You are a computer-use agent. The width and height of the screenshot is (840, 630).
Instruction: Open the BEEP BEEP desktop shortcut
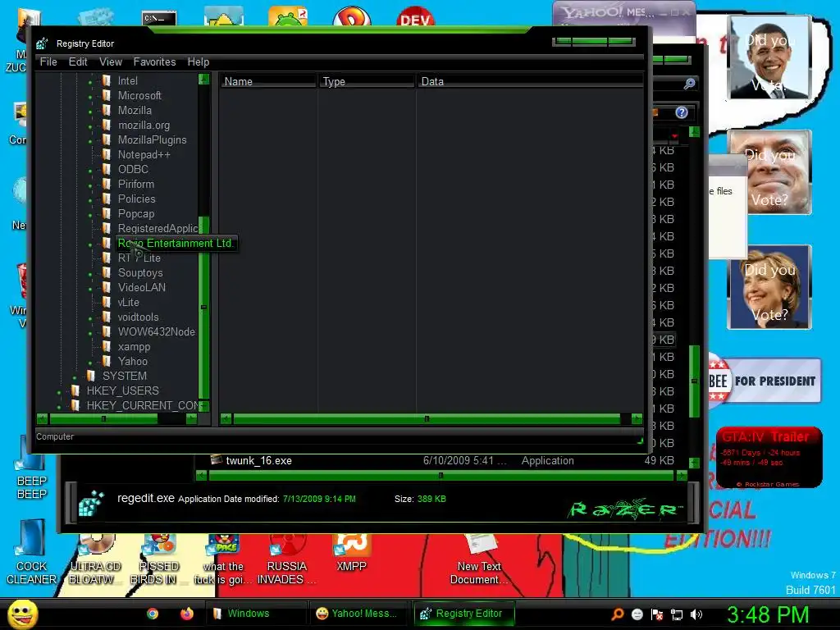(x=31, y=468)
